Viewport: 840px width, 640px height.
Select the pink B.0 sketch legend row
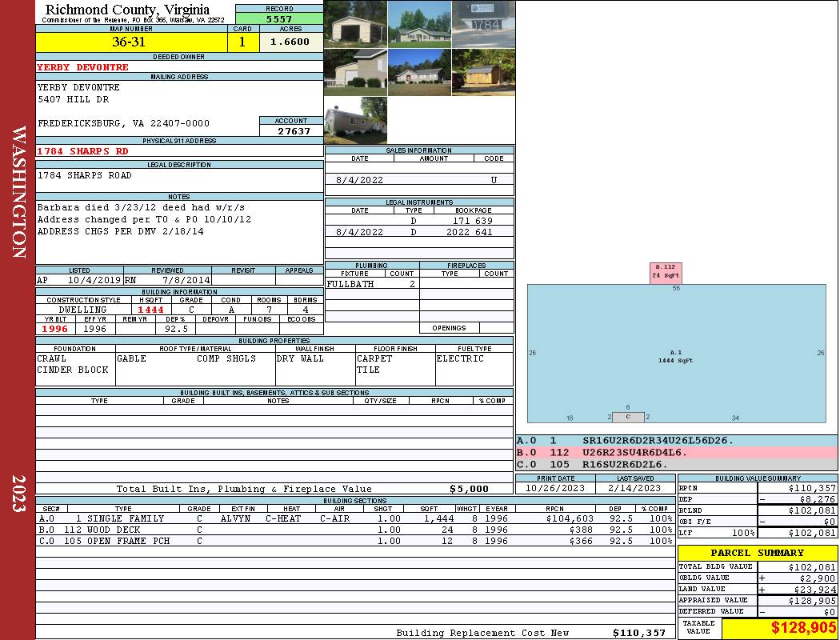point(677,452)
